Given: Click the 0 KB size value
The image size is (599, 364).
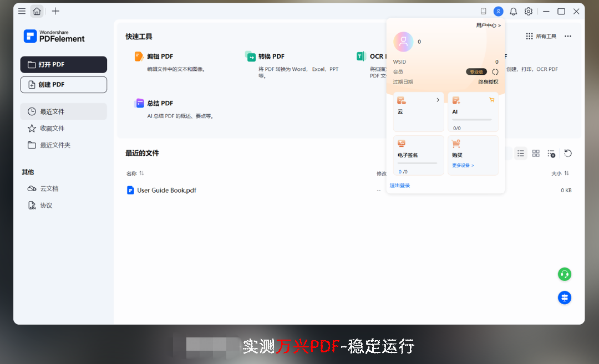Looking at the screenshot, I should coord(566,191).
